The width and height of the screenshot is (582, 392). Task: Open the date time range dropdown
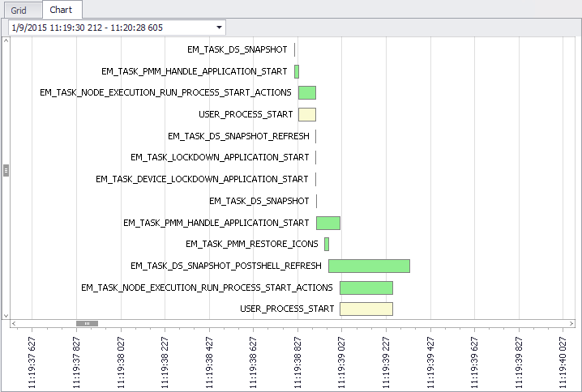219,28
